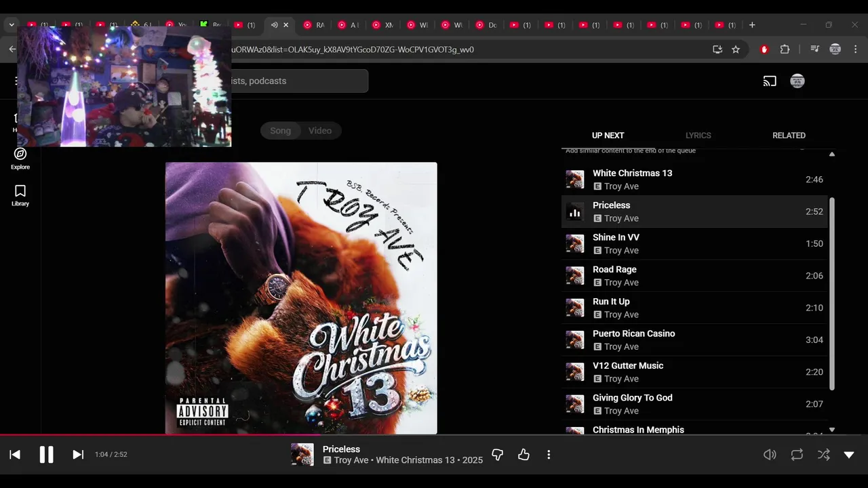Open Library in the sidebar
The height and width of the screenshot is (488, 868).
pos(20,195)
